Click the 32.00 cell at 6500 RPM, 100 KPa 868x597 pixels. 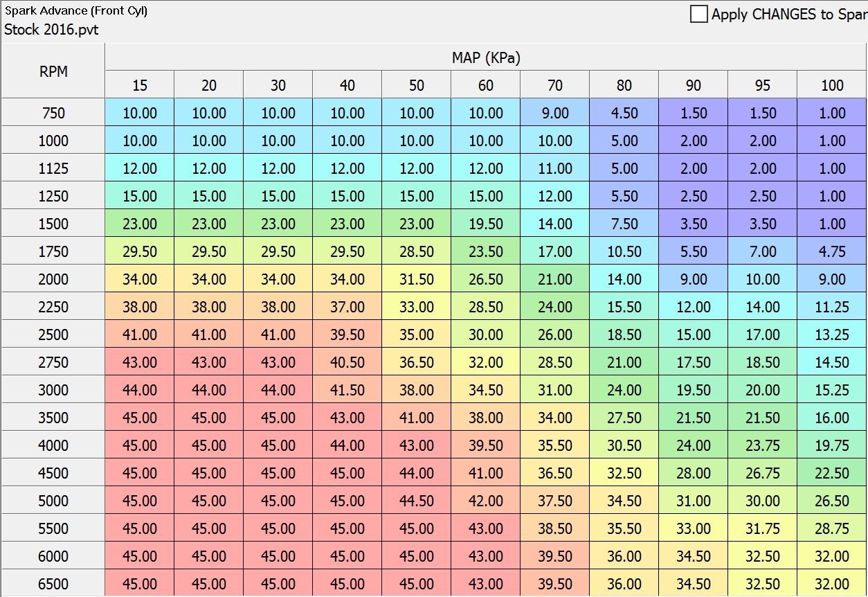pos(831,583)
